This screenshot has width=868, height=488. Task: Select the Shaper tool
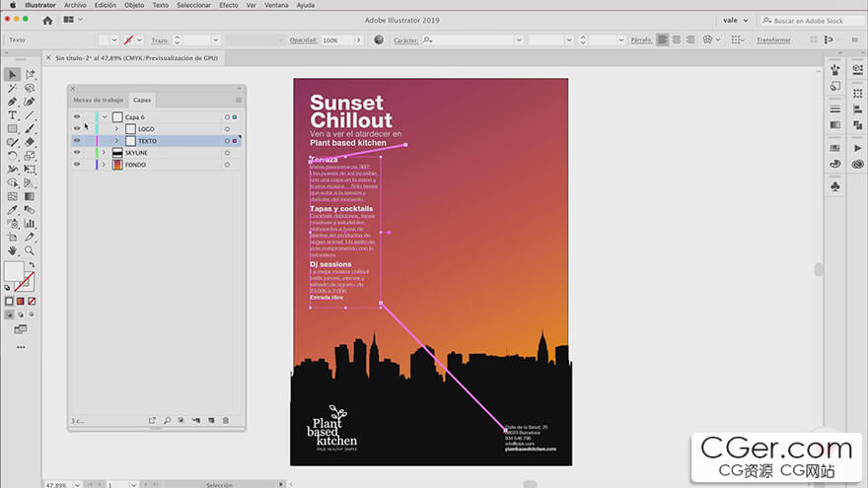(12, 142)
